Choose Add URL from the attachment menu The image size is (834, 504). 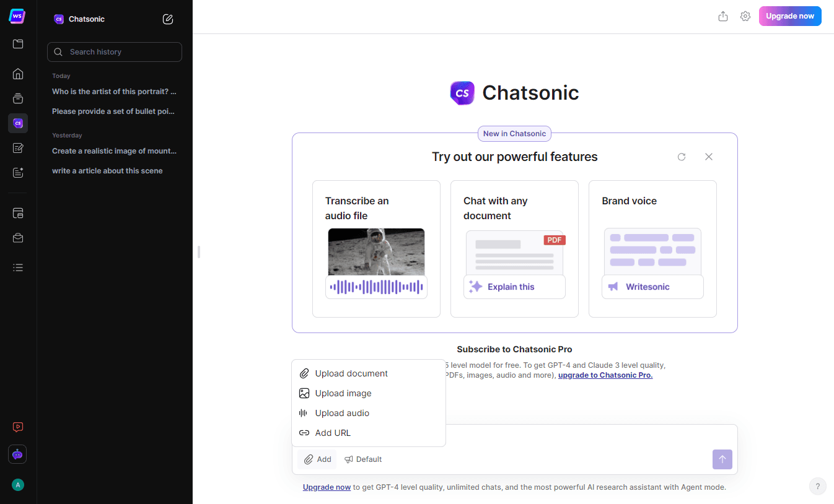click(332, 433)
